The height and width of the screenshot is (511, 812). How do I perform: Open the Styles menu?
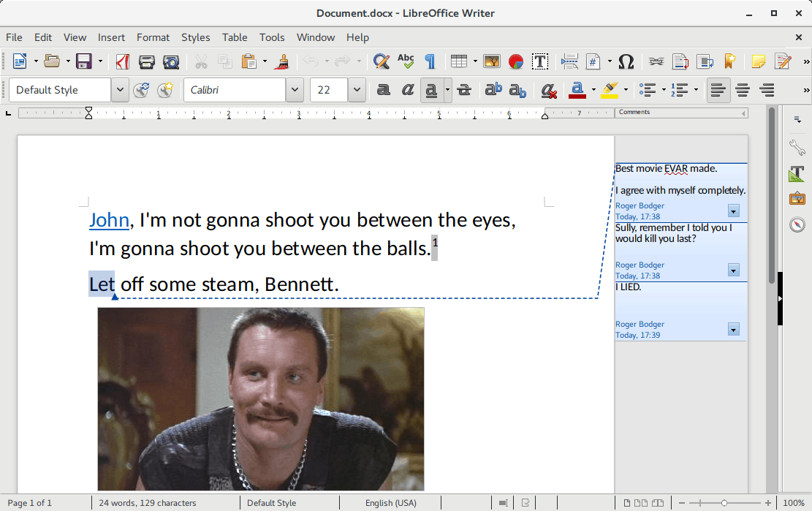click(x=196, y=37)
